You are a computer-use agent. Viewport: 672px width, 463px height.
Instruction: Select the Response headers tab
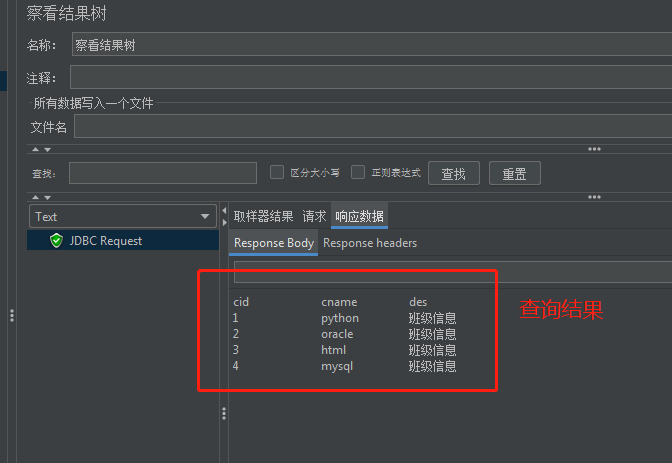point(370,243)
